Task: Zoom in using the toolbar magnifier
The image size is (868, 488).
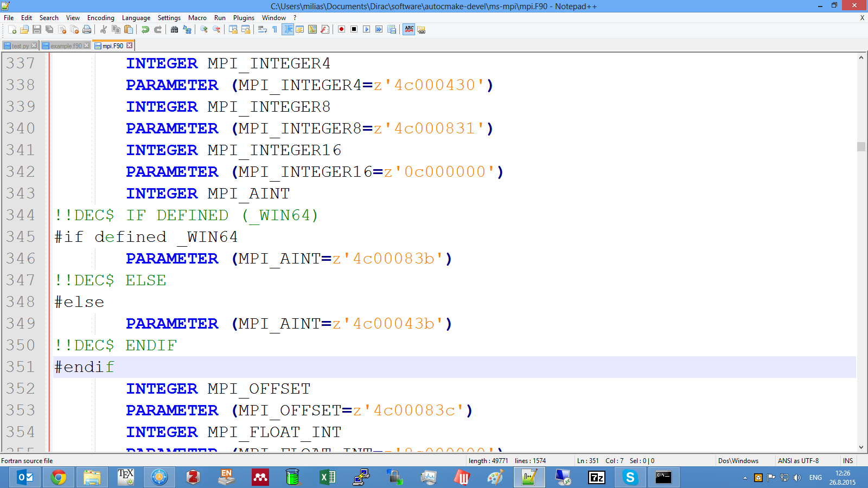Action: [204, 29]
